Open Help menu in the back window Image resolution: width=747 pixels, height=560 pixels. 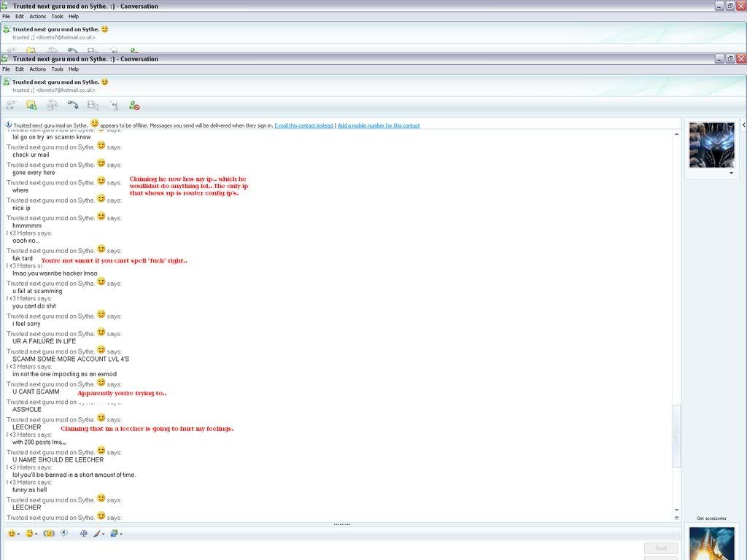[x=74, y=16]
